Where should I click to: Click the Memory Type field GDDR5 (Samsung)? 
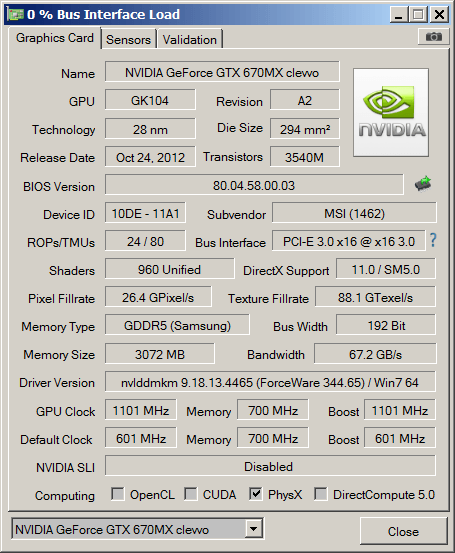[177, 325]
